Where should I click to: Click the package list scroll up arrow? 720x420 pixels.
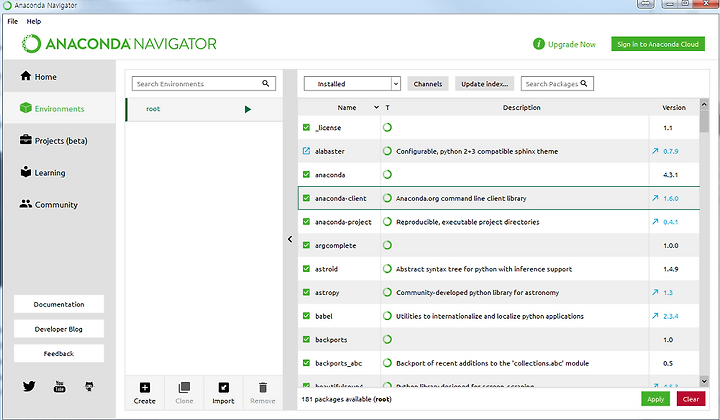pos(704,104)
